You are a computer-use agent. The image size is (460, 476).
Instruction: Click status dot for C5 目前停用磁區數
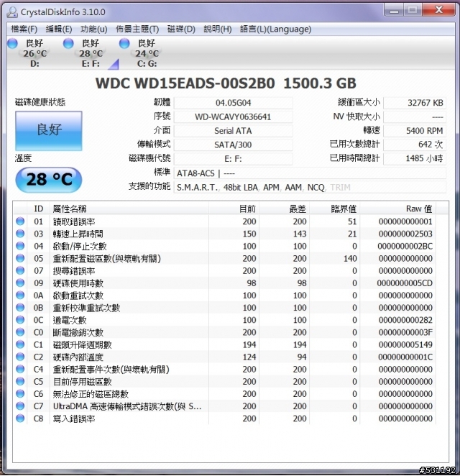(x=20, y=381)
